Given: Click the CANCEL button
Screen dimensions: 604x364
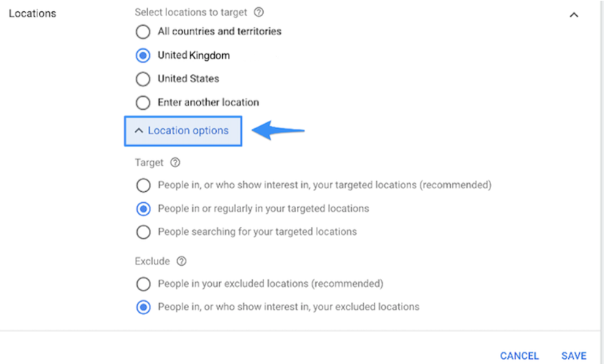Looking at the screenshot, I should point(519,356).
